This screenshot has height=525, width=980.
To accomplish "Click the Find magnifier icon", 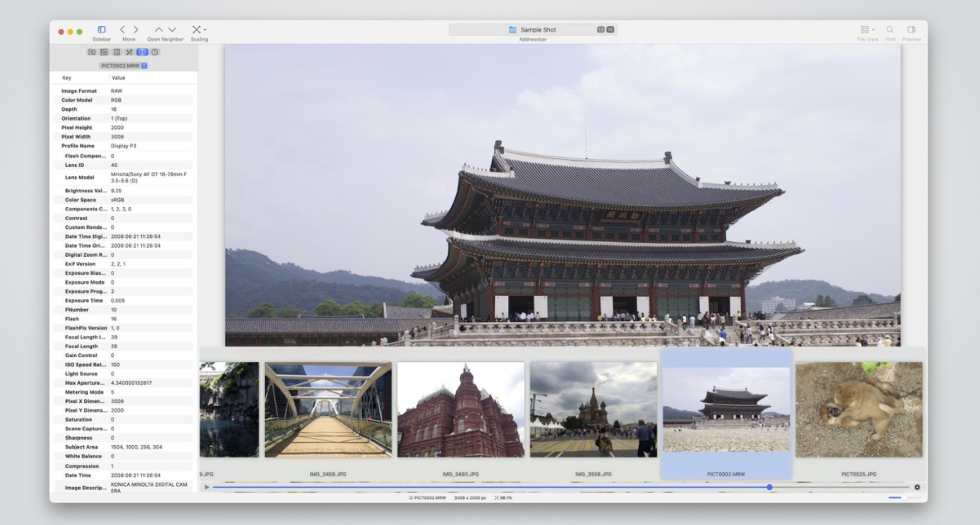I will point(890,29).
